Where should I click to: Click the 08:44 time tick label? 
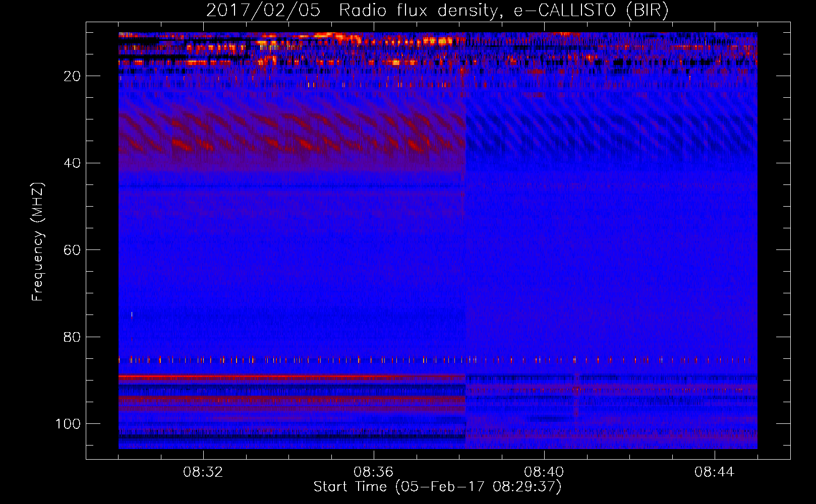(715, 472)
